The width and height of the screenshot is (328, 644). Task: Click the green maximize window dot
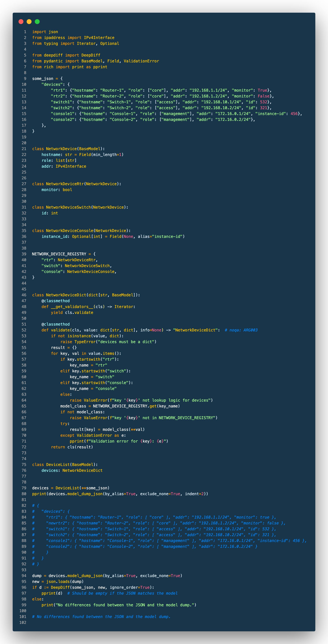click(37, 22)
